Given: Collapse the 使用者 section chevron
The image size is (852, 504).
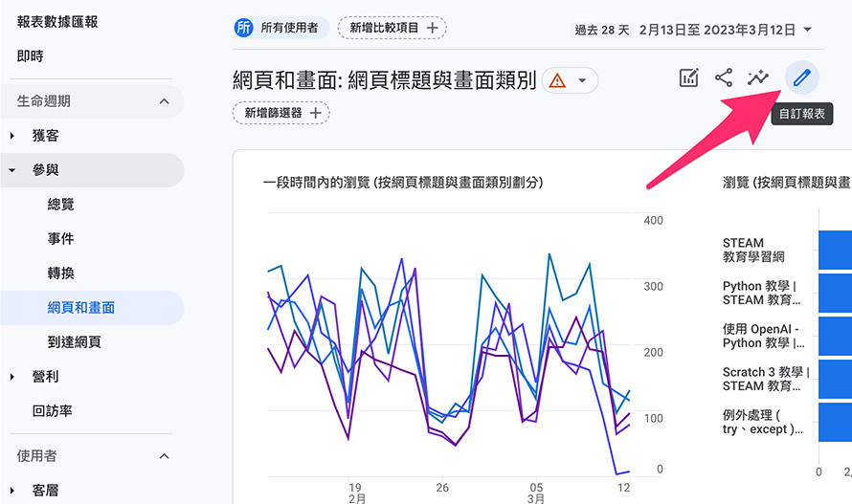Looking at the screenshot, I should [x=164, y=456].
